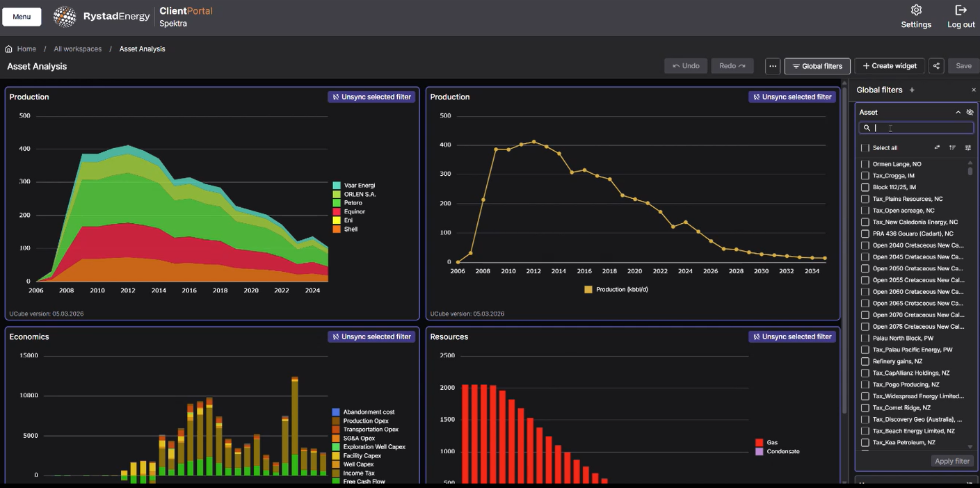Click the Home icon in breadcrumb
The width and height of the screenshot is (980, 488).
(9, 49)
